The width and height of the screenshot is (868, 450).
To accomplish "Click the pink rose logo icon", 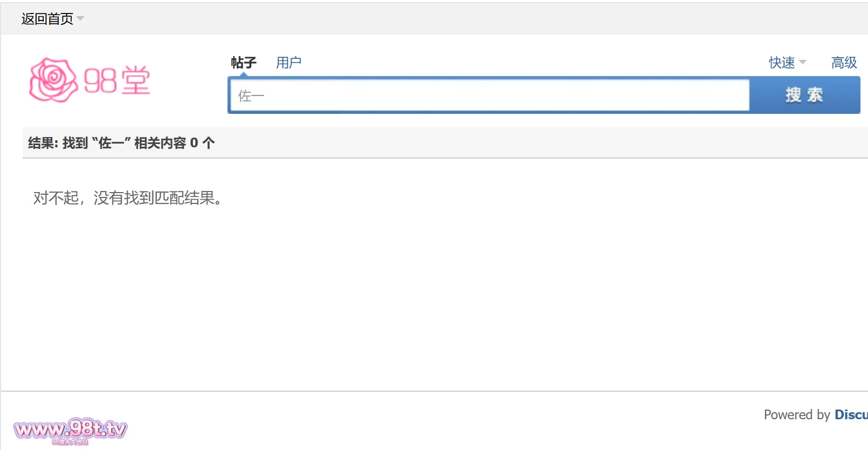I will click(53, 80).
